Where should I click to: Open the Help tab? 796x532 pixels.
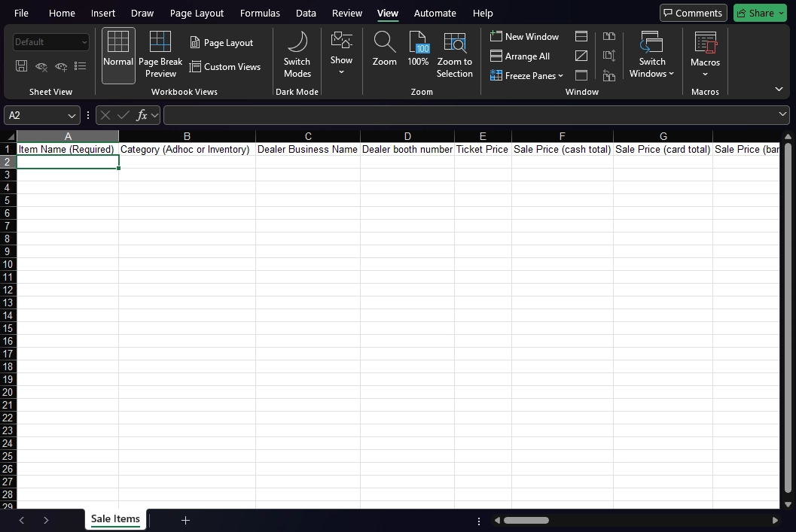click(x=483, y=14)
